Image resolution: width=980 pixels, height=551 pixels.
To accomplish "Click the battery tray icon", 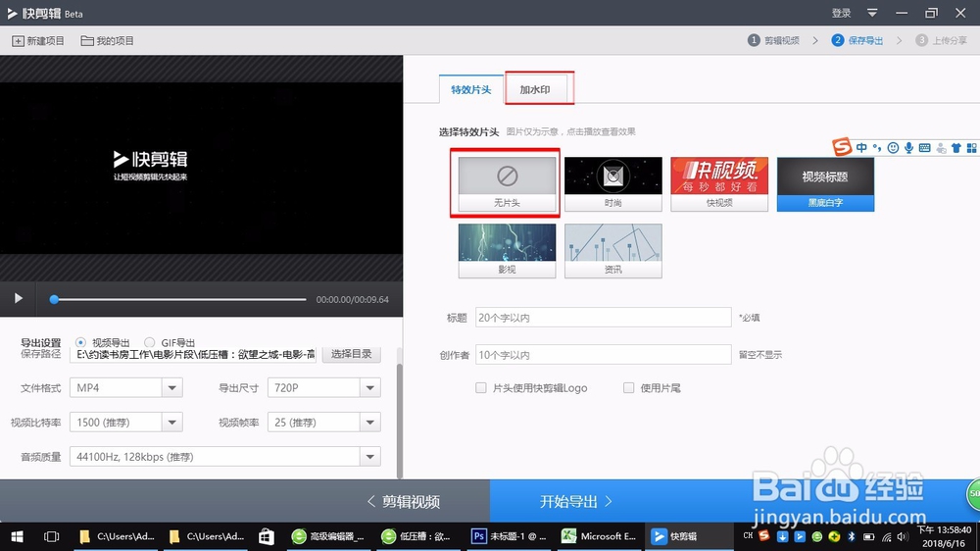I will click(868, 536).
